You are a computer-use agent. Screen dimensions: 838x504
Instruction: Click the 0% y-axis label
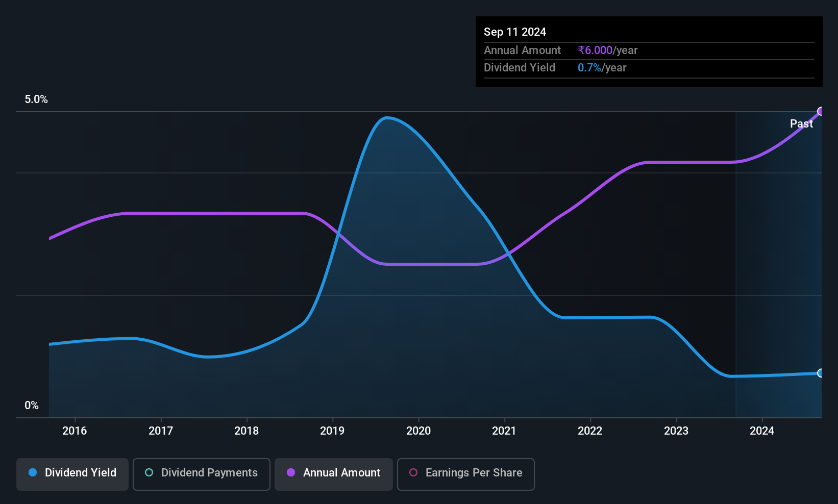32,406
